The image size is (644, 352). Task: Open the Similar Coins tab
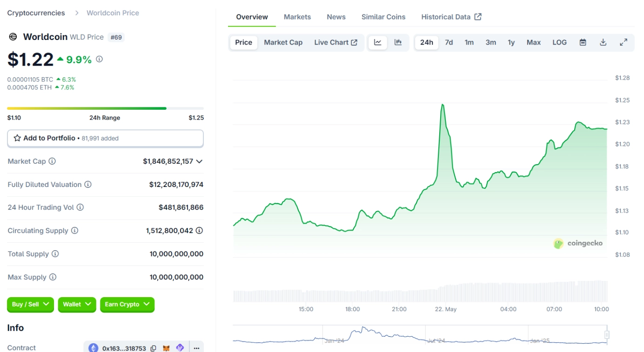tap(383, 17)
